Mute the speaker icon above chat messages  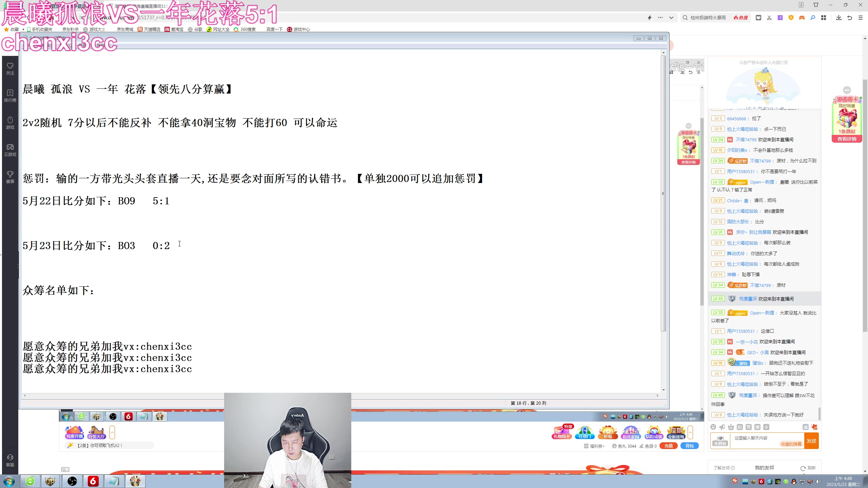pos(722,427)
